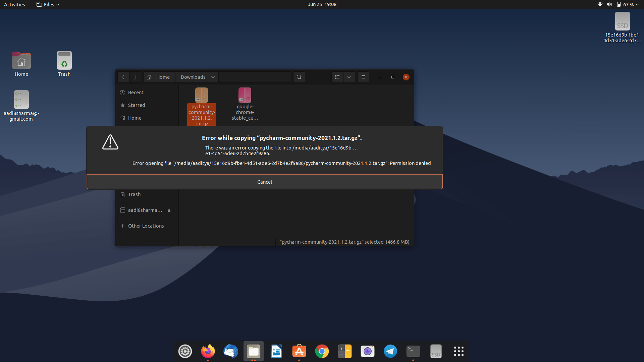Image resolution: width=644 pixels, height=362 pixels.
Task: Eject the aadi8sharma mounted drive
Action: [169, 210]
